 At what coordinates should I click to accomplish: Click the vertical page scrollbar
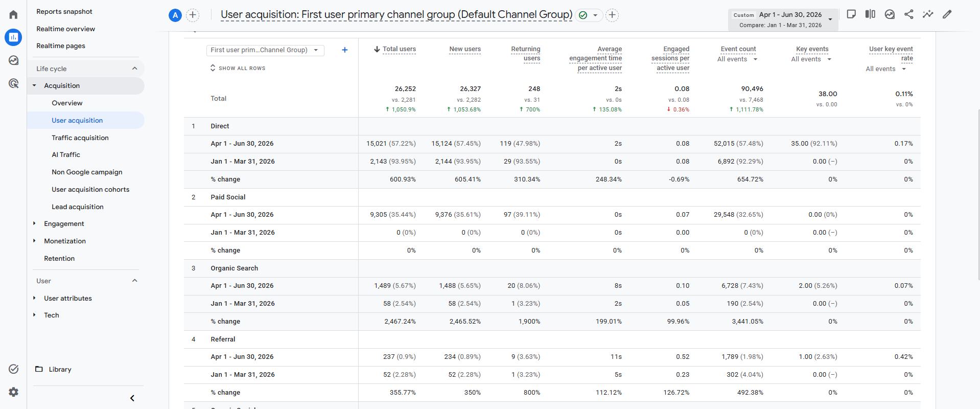[x=978, y=194]
